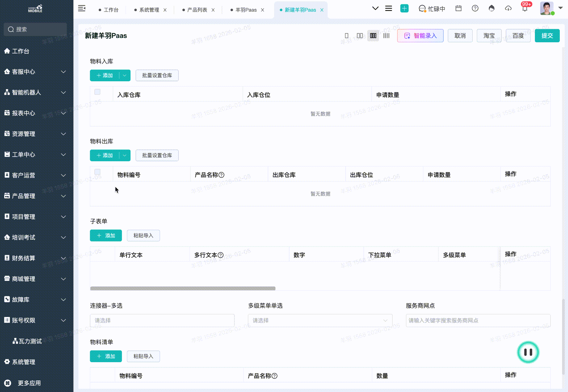
Task: Switch form to three-column layout
Action: 373,36
